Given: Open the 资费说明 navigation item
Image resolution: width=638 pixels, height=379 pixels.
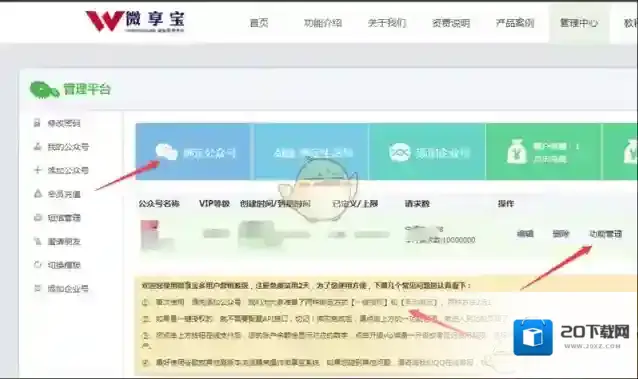Looking at the screenshot, I should [x=451, y=23].
